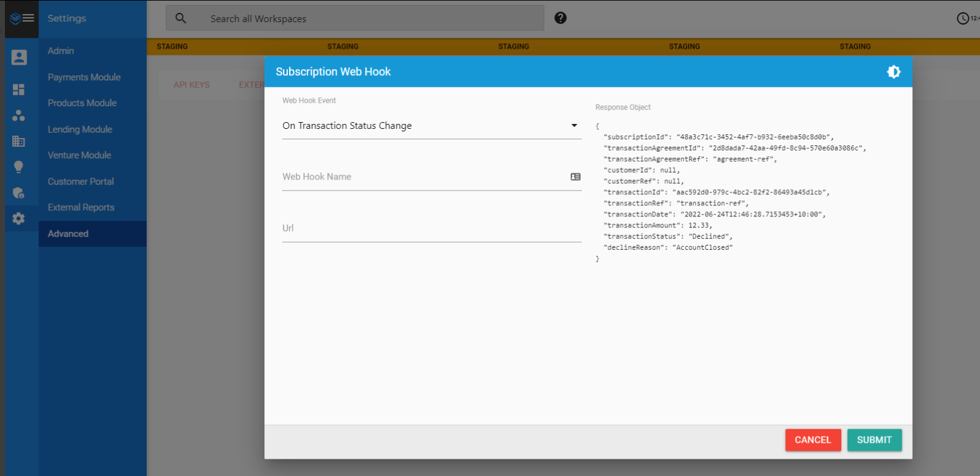Click the subscriptionId line in response object
The height and width of the screenshot is (476, 980).
coord(719,137)
